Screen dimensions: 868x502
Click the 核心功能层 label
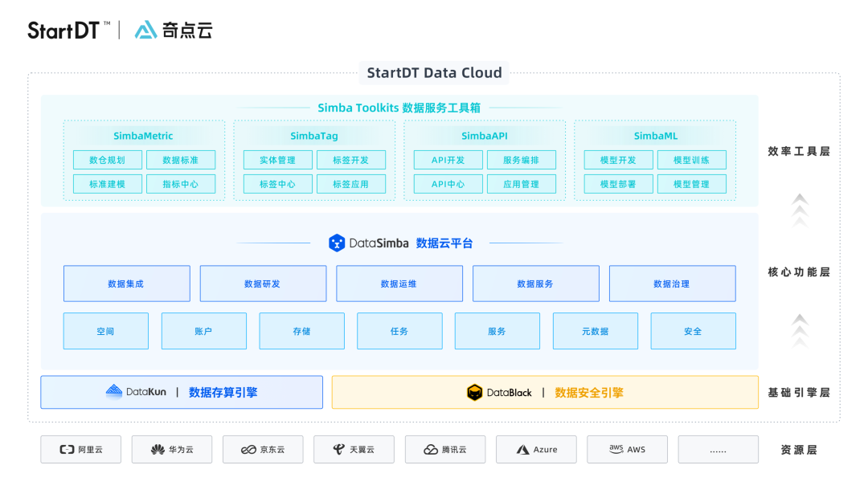tap(799, 271)
